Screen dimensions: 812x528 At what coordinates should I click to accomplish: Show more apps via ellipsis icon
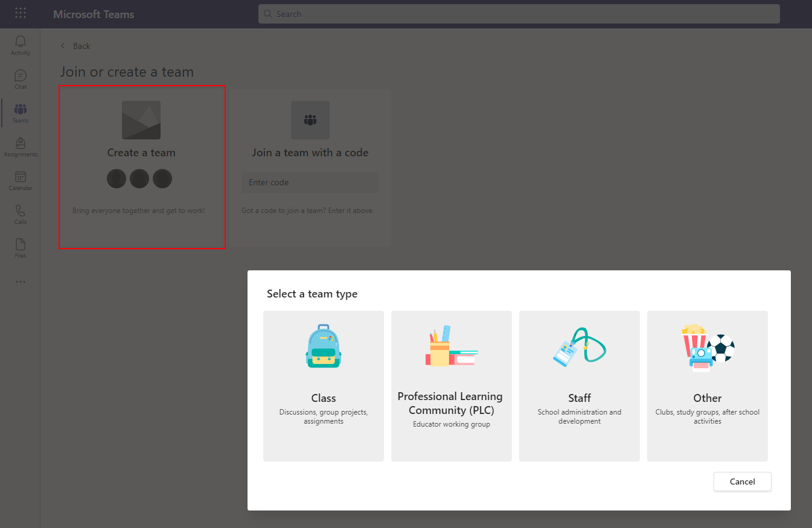[x=21, y=282]
